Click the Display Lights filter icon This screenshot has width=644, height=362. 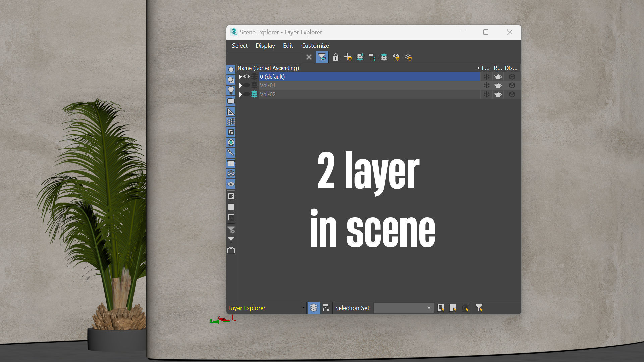click(x=231, y=90)
